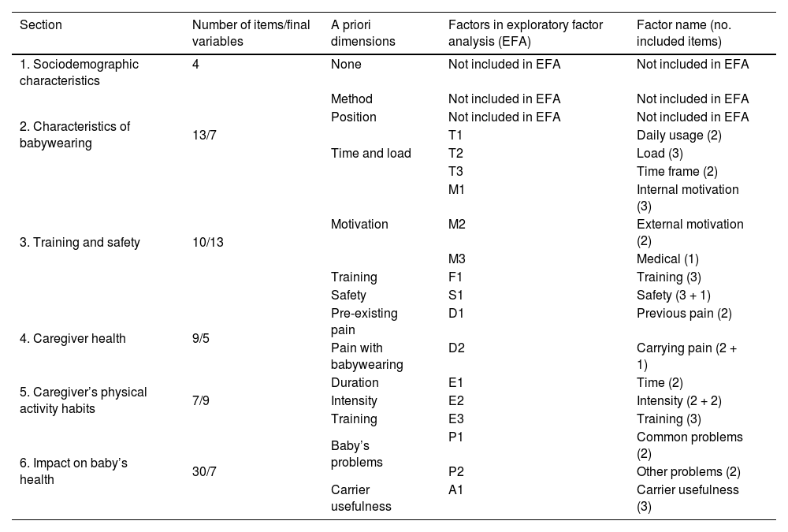Select "5. Caregiver's physical activity habits" cell
Viewport: 788px width, 532px height.
(x=84, y=400)
